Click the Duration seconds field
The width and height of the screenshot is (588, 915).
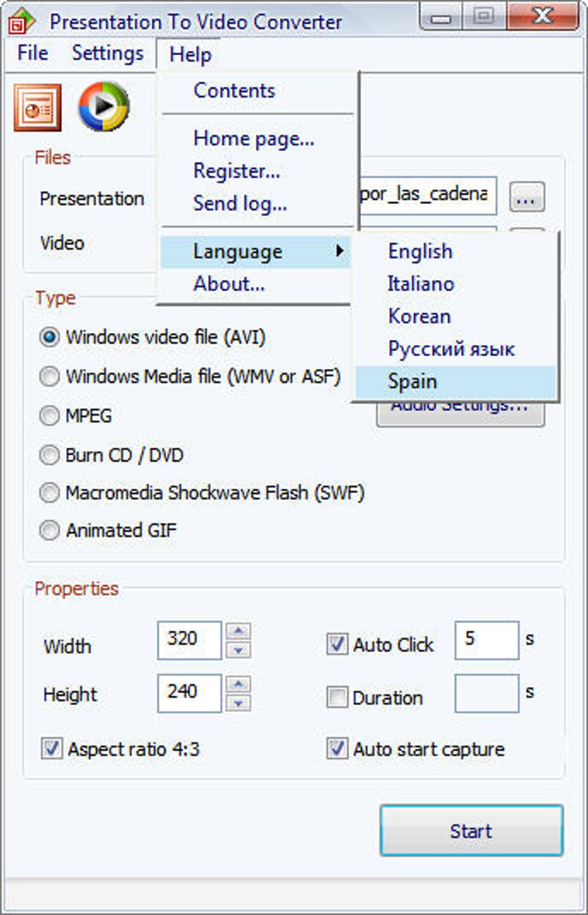click(x=487, y=693)
